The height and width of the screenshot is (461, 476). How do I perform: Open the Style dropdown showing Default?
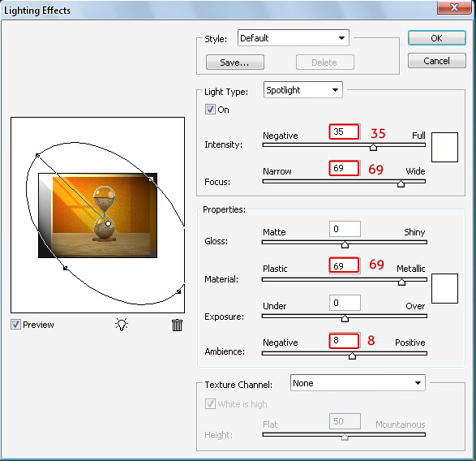click(294, 38)
